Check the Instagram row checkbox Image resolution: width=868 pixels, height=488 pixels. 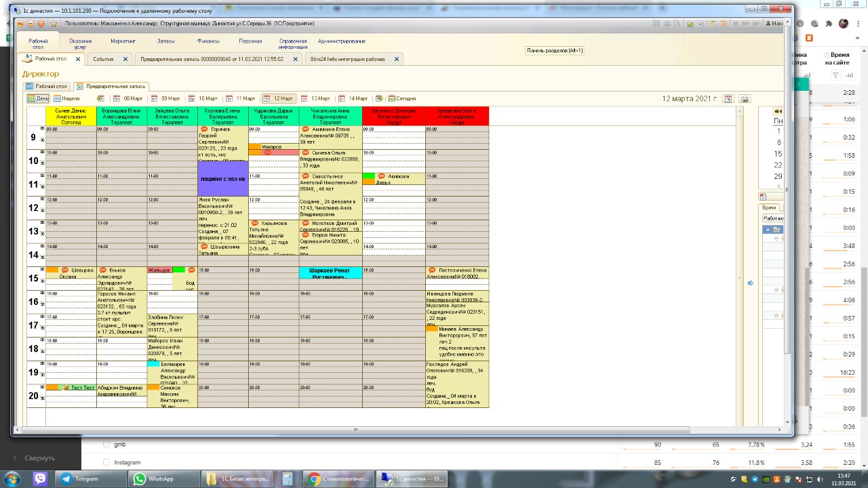pos(106,462)
